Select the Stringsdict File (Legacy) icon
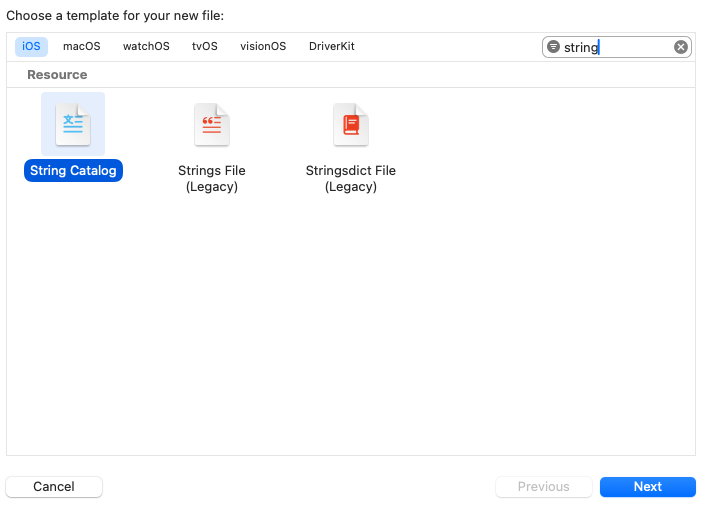710x507 pixels. [x=351, y=124]
